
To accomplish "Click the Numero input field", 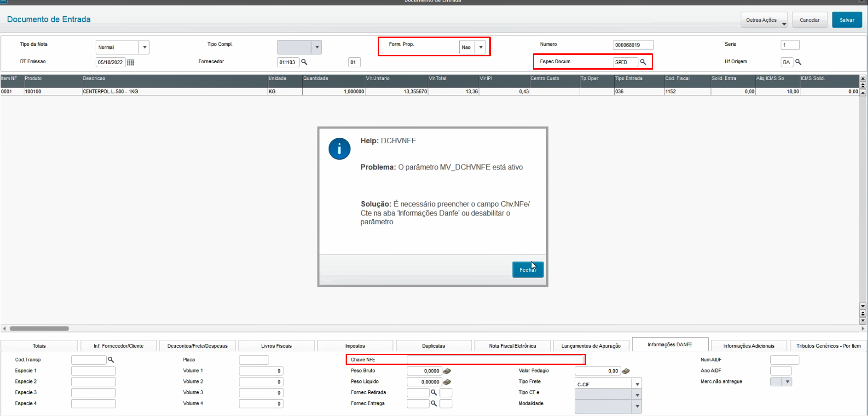I will pyautogui.click(x=633, y=45).
